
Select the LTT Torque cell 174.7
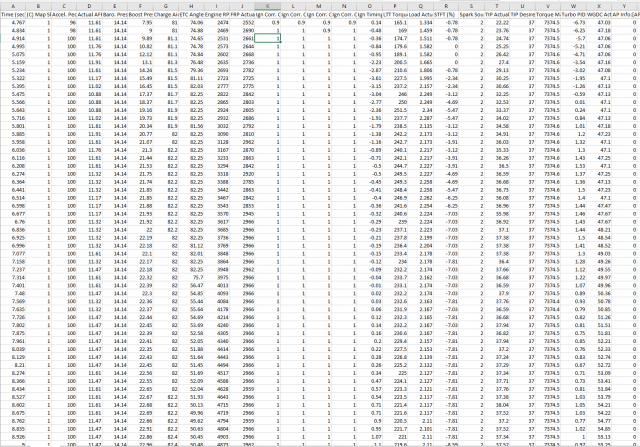pos(395,38)
